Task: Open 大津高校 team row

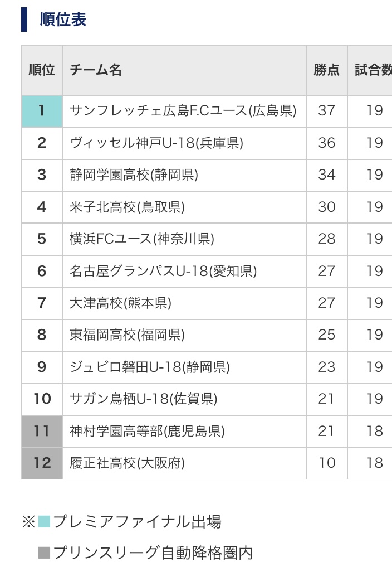Action: tap(120, 303)
